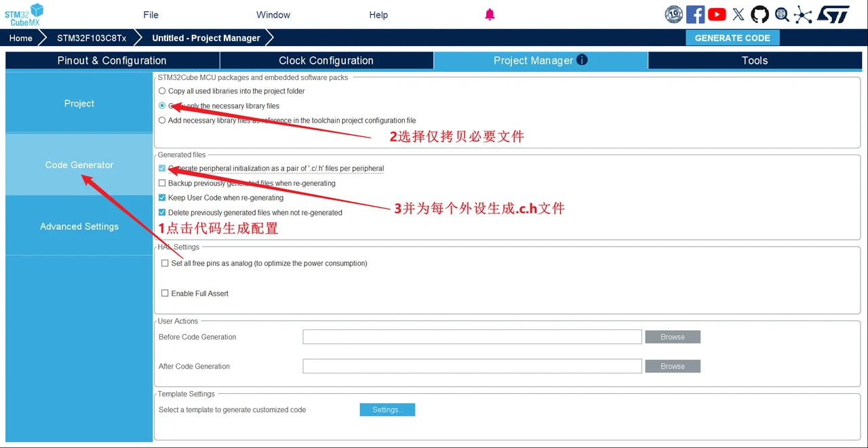Click the network nodes icon
Screen dimensions: 868x448
point(803,14)
